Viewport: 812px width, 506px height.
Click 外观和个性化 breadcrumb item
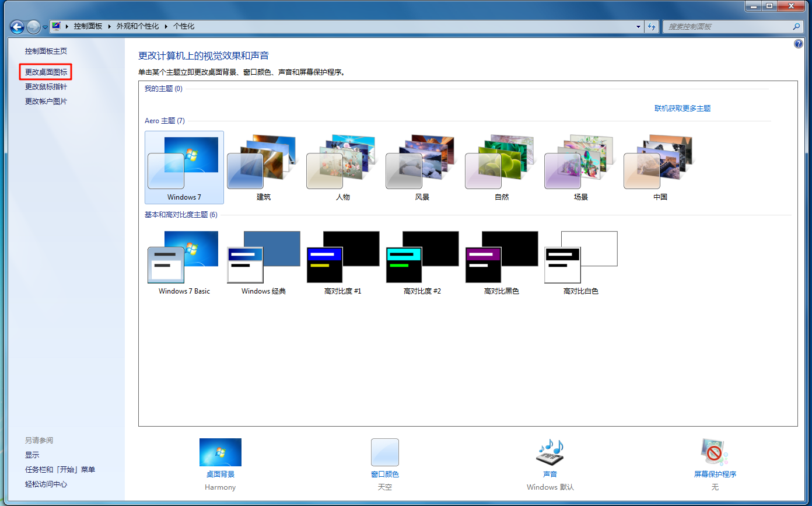click(137, 26)
